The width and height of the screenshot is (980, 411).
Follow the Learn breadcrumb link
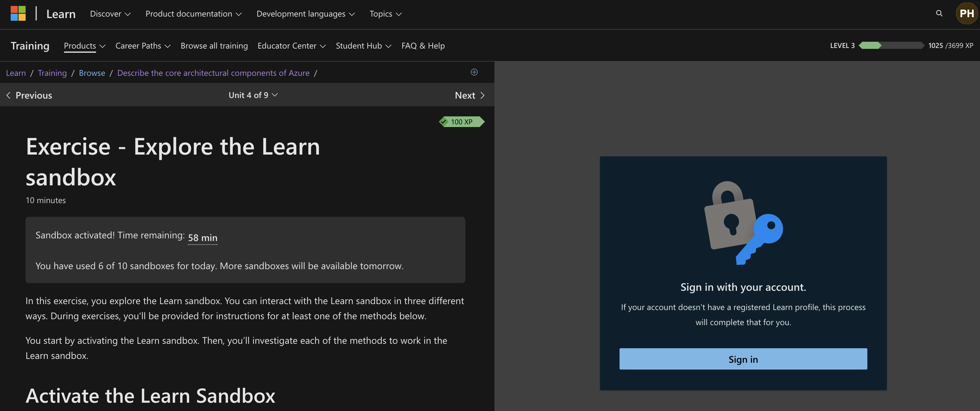click(x=16, y=73)
